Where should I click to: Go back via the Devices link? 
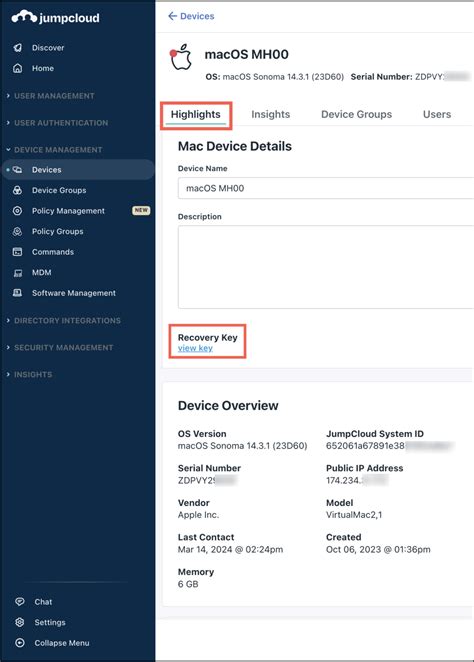(191, 16)
